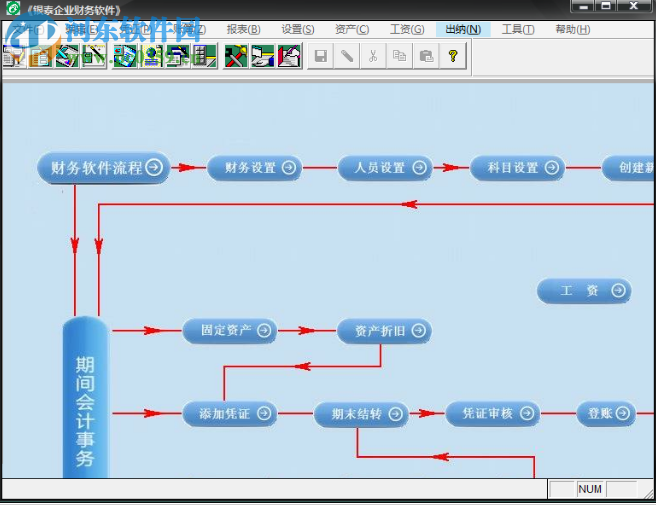Click the 添加凭证 flowchart button
This screenshot has height=505, width=656.
click(230, 414)
